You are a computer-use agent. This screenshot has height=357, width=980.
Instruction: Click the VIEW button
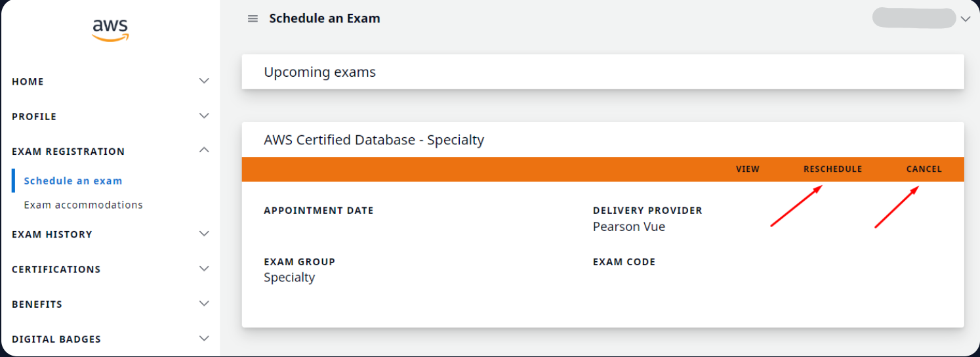click(x=747, y=169)
